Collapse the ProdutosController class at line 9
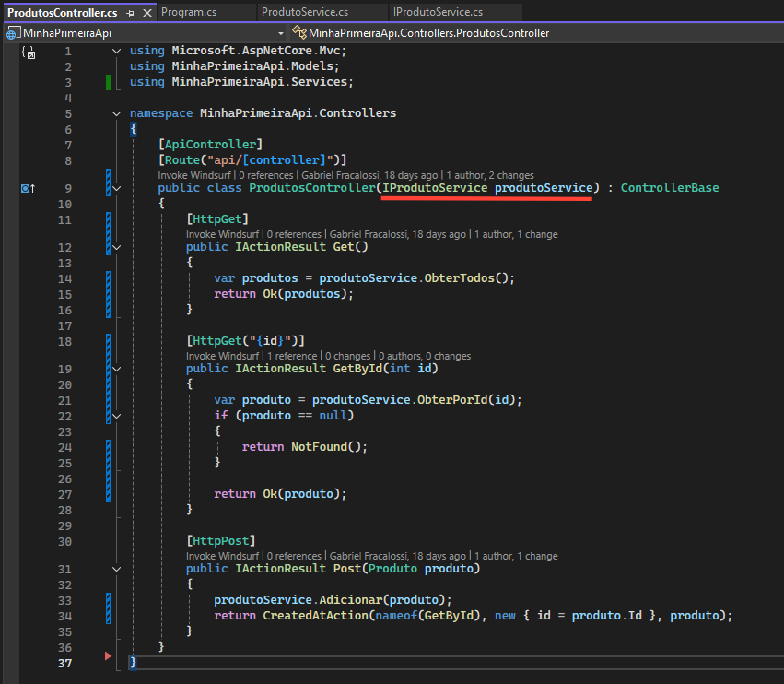Viewport: 784px width, 684px height. [x=116, y=188]
